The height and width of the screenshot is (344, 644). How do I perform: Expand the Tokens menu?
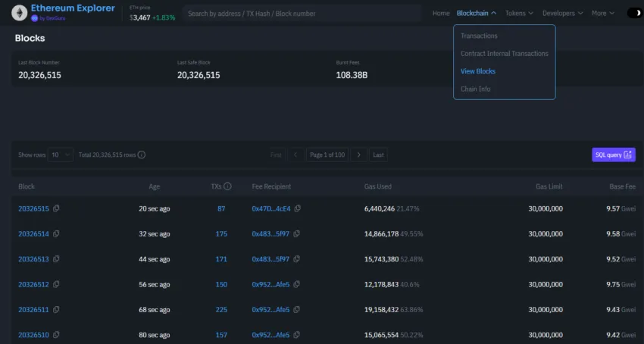click(519, 13)
